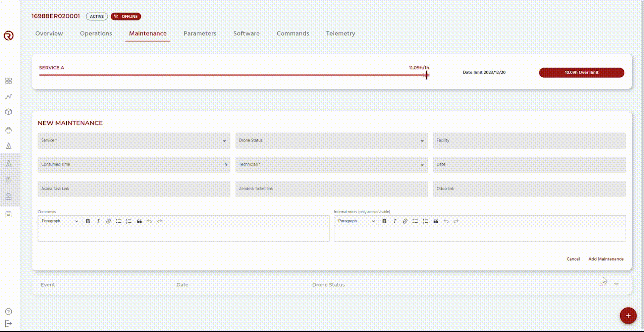Toggle italic in Comments editor
644x332 pixels.
[98, 221]
